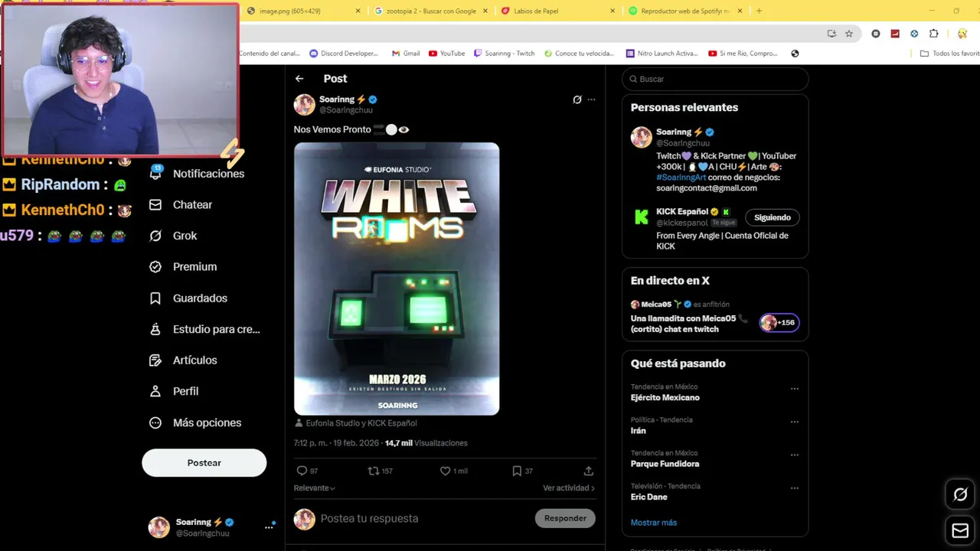
Task: Switch to the zootopia 2 Google tab
Action: coord(431,11)
